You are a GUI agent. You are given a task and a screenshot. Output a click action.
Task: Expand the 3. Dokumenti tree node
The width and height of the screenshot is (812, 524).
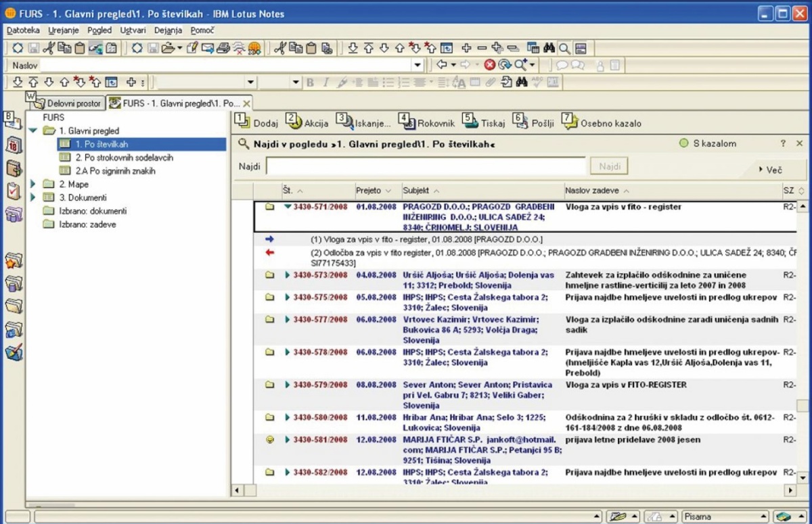(32, 197)
